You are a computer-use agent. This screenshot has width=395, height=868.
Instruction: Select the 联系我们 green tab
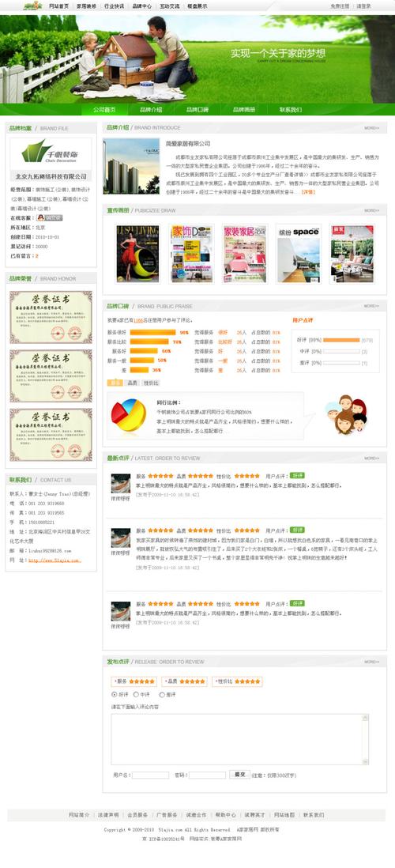tap(291, 110)
